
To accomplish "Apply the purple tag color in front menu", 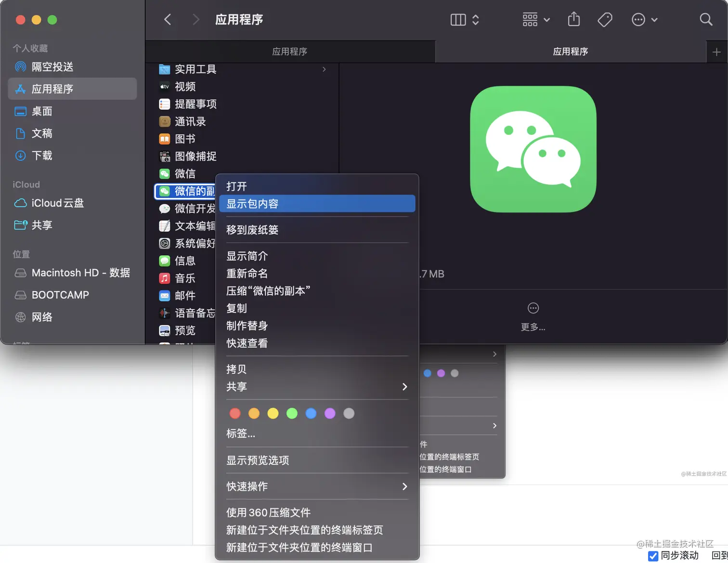I will 330,413.
